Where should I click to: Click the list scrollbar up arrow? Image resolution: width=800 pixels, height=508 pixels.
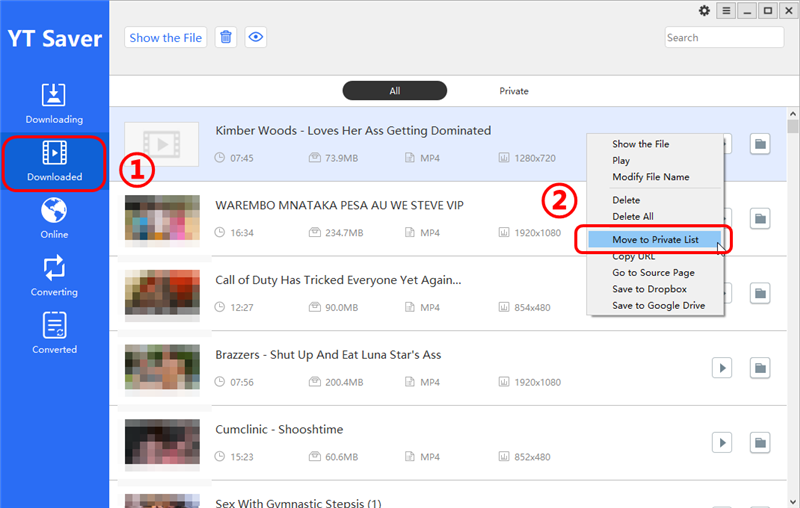pos(792,113)
